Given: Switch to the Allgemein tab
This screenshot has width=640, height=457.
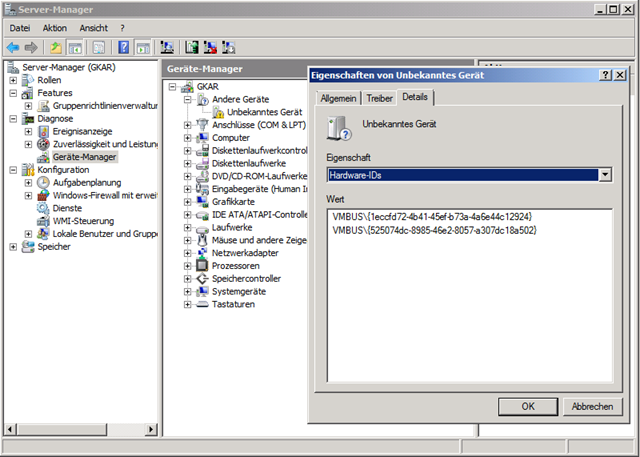Looking at the screenshot, I should 338,98.
